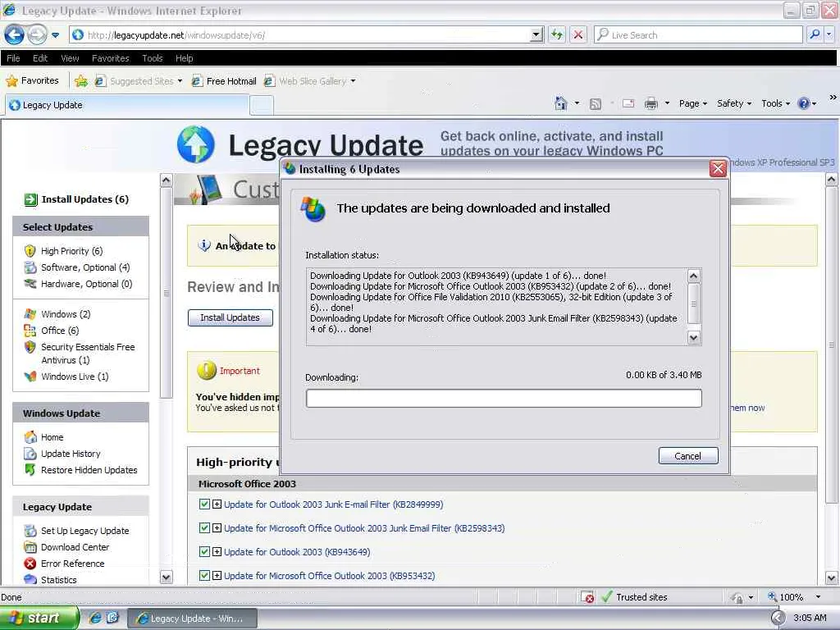Open the Tools command bar dropdown
The height and width of the screenshot is (630, 840).
coord(776,103)
